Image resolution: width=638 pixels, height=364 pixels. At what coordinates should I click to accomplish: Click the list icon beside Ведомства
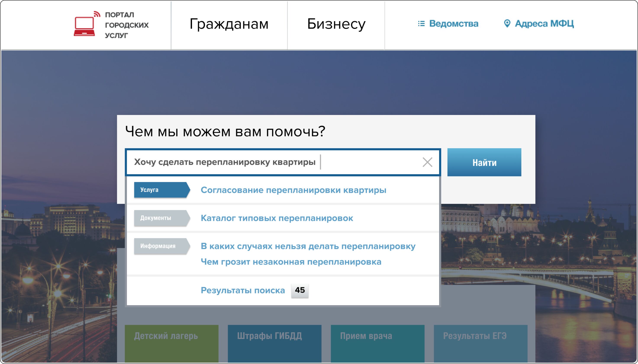click(x=421, y=24)
